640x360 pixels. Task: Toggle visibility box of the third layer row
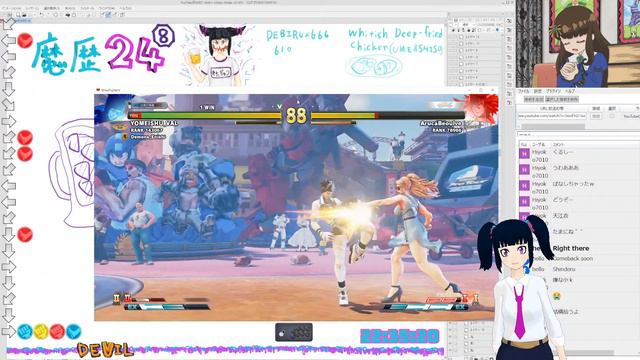[x=461, y=51]
